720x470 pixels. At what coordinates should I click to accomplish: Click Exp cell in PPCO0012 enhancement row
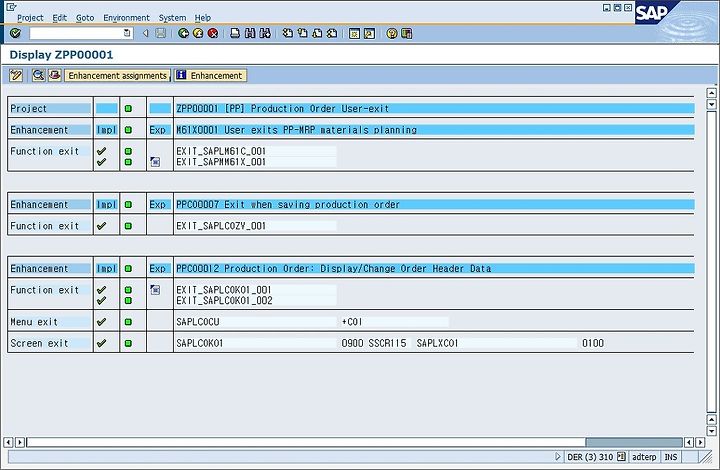click(x=158, y=269)
